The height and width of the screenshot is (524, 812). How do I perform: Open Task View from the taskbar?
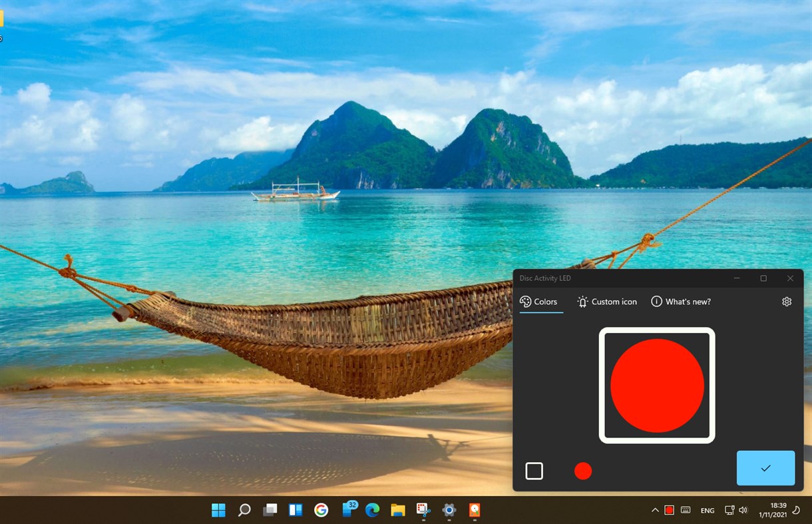pyautogui.click(x=270, y=510)
